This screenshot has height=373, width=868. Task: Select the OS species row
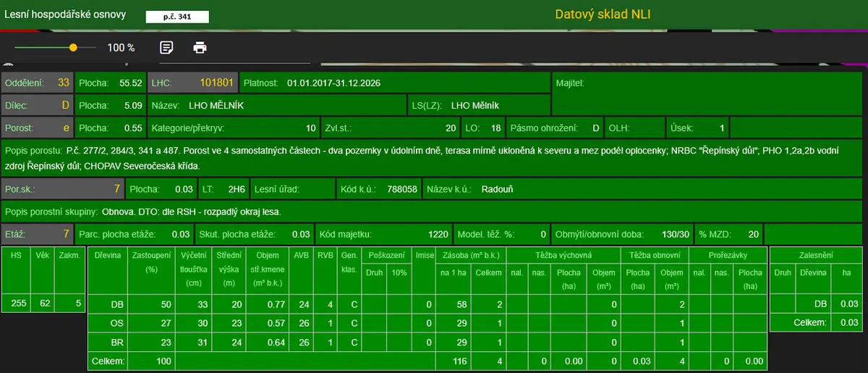pyautogui.click(x=425, y=323)
